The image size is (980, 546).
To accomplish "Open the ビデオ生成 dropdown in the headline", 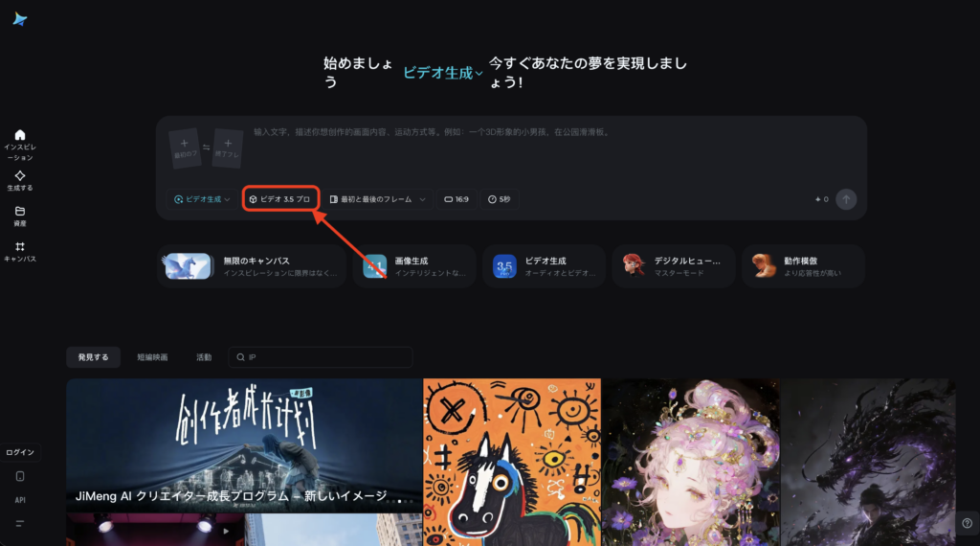I will pyautogui.click(x=442, y=73).
